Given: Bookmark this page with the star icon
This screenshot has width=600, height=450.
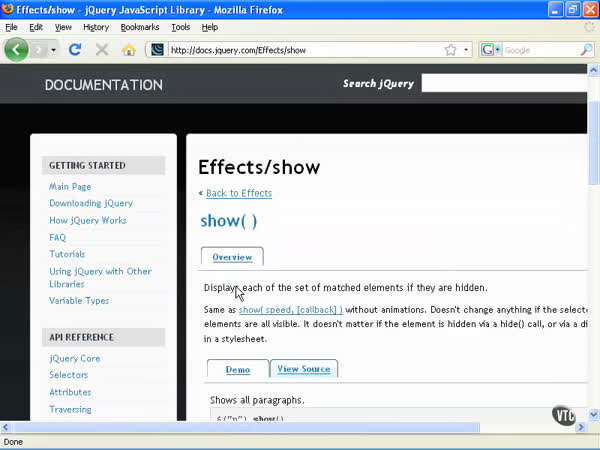Looking at the screenshot, I should (450, 49).
